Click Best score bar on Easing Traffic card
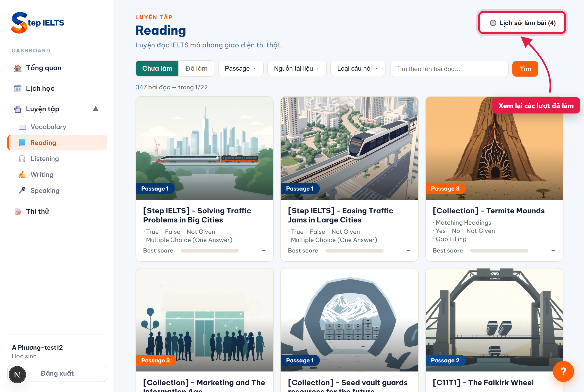 pos(354,251)
